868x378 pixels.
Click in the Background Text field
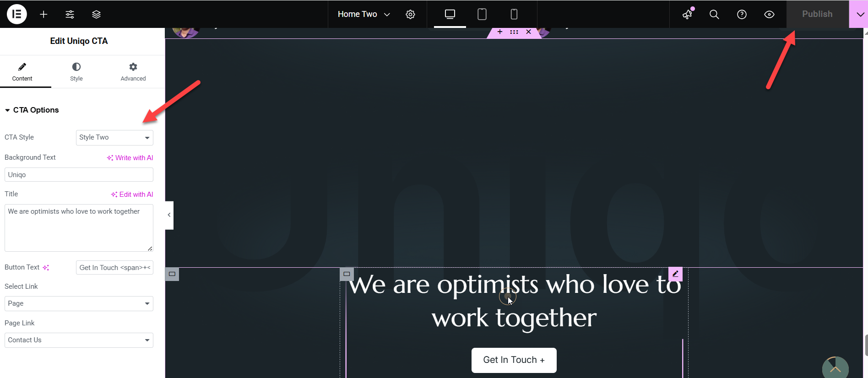coord(79,175)
